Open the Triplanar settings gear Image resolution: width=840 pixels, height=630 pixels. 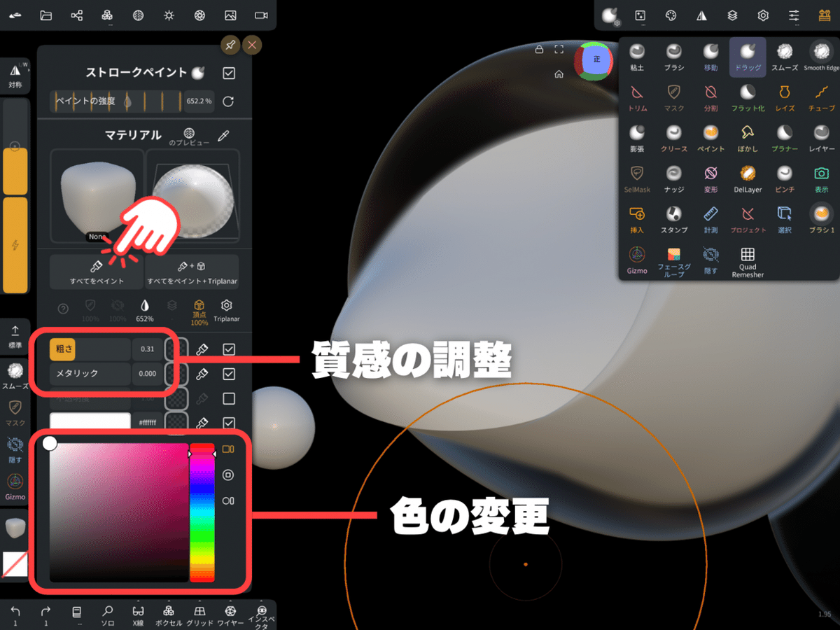[226, 310]
